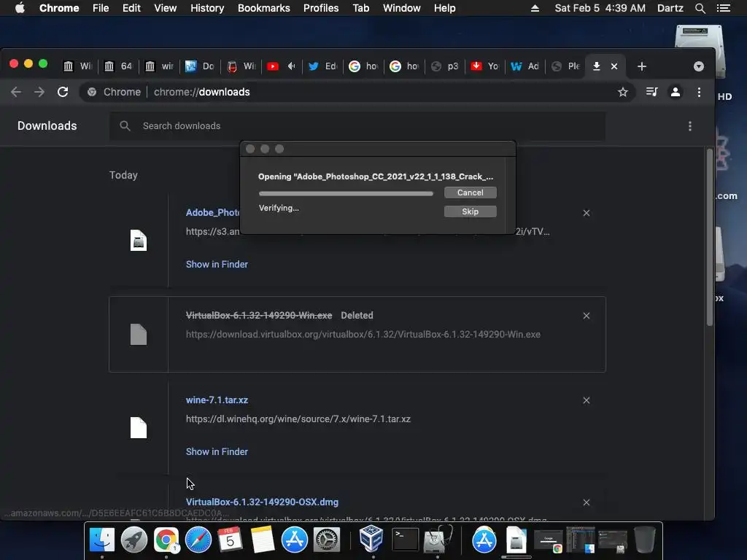Viewport: 747px width, 560px height.
Task: Click the Skip button while verifying
Action: [x=471, y=211]
